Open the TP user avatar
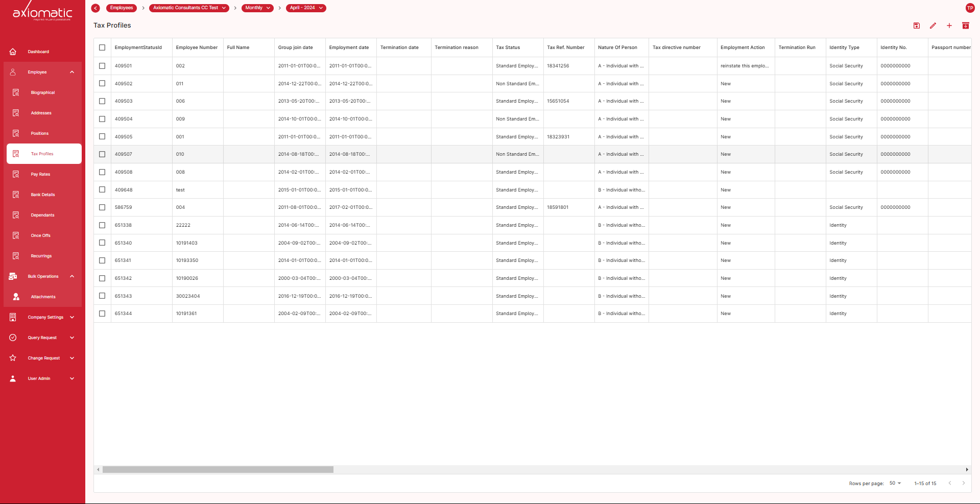The width and height of the screenshot is (980, 504). [970, 8]
